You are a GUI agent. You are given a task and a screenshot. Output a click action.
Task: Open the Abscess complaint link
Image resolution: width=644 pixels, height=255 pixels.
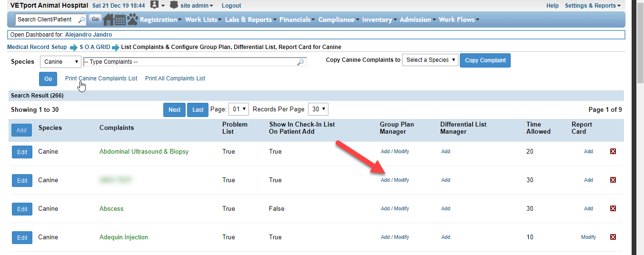(x=111, y=208)
